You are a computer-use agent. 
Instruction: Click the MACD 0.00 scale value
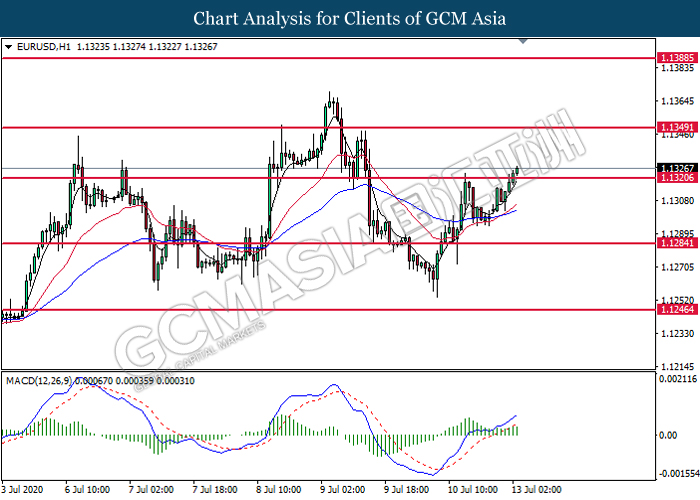click(x=668, y=435)
